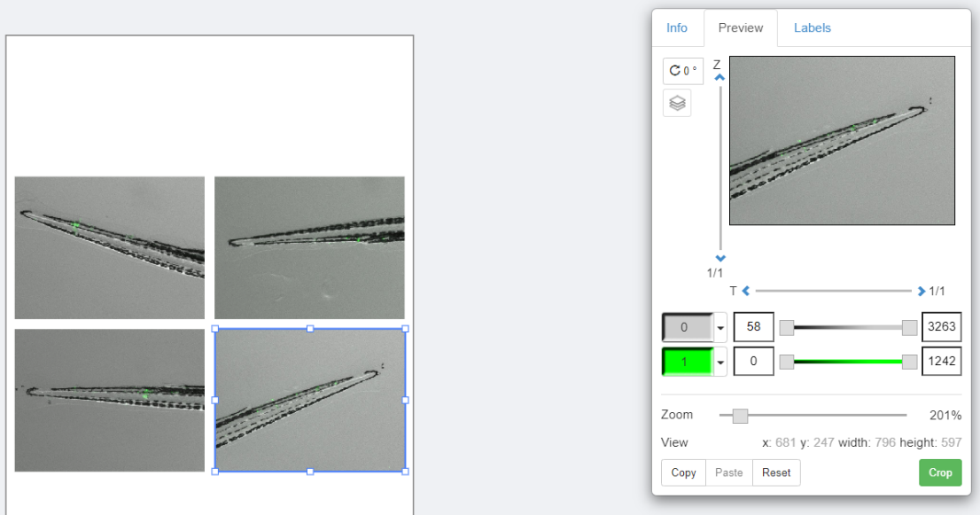The width and height of the screenshot is (980, 515).
Task: Click the Z-projection layers icon
Action: click(677, 104)
